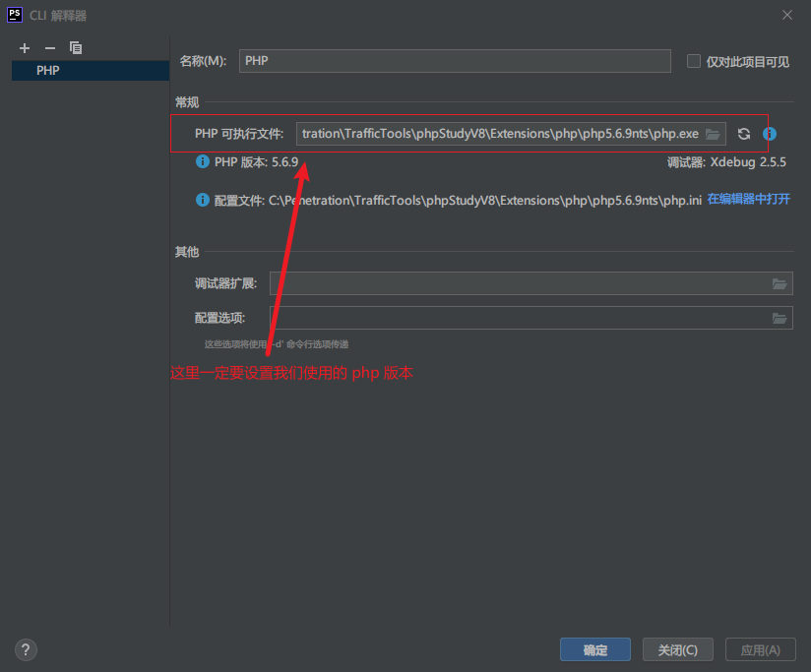Image resolution: width=811 pixels, height=672 pixels.
Task: Add a new CLI interpreter with plus icon
Action: click(x=25, y=48)
